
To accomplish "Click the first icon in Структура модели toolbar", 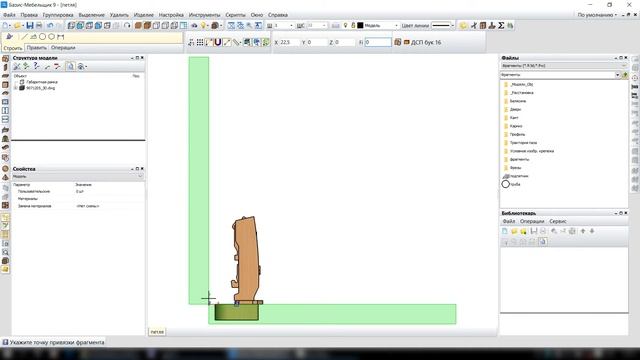I will tap(17, 66).
